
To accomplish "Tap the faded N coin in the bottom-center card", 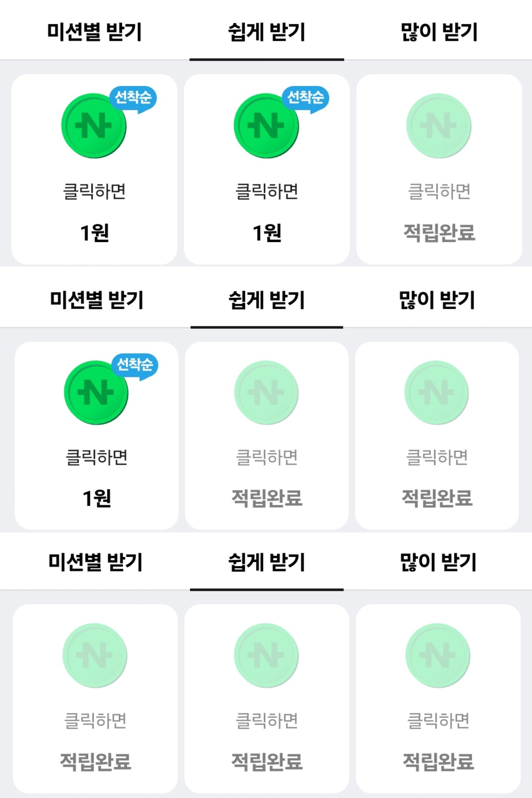I will pos(266,656).
